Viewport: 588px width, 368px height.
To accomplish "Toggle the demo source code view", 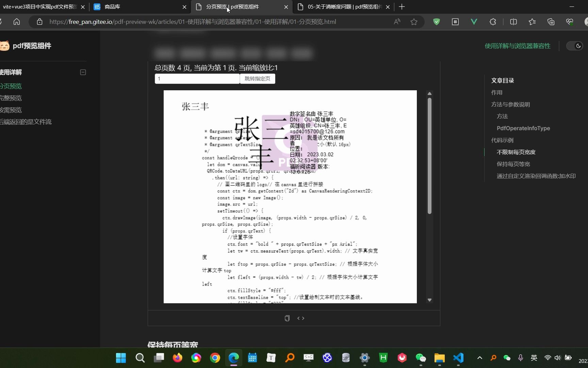I will (300, 318).
